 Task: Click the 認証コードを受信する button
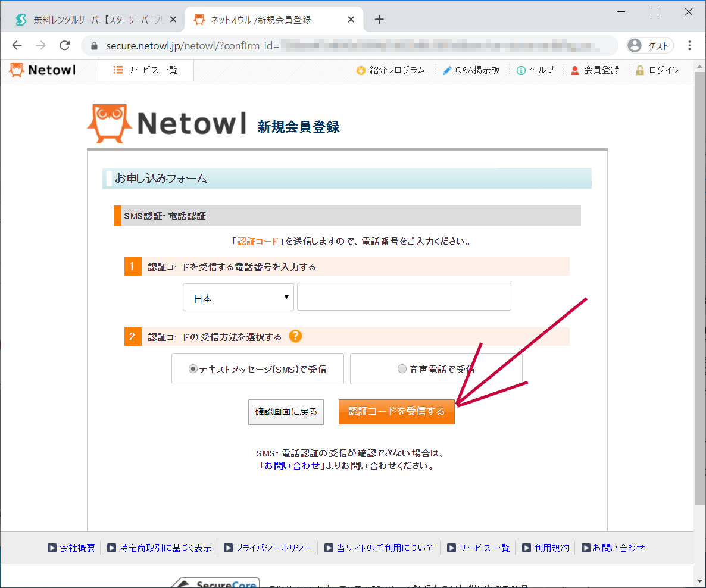click(396, 411)
